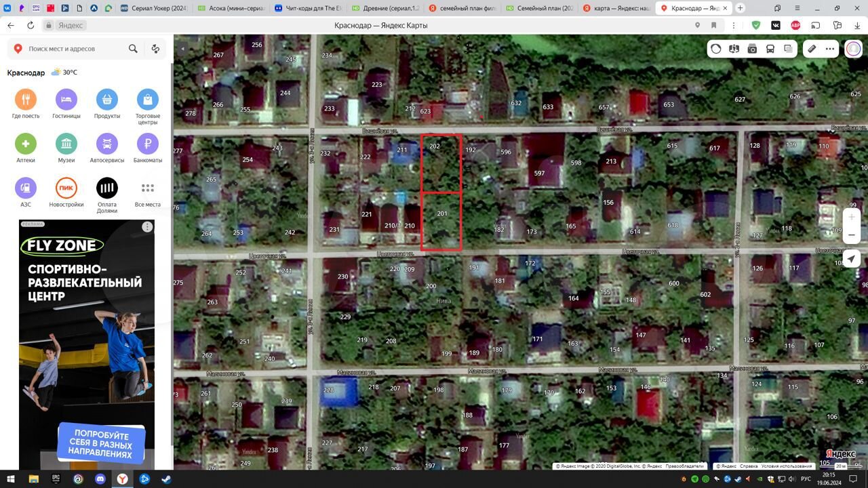Click the search magnifier icon
The width and height of the screenshot is (868, 488).
133,49
